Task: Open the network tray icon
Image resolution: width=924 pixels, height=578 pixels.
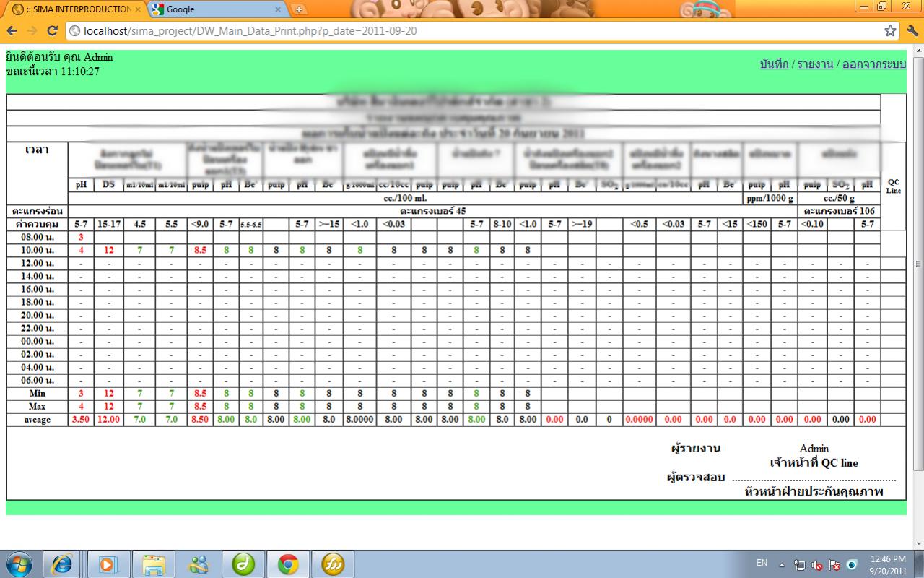Action: (x=800, y=565)
